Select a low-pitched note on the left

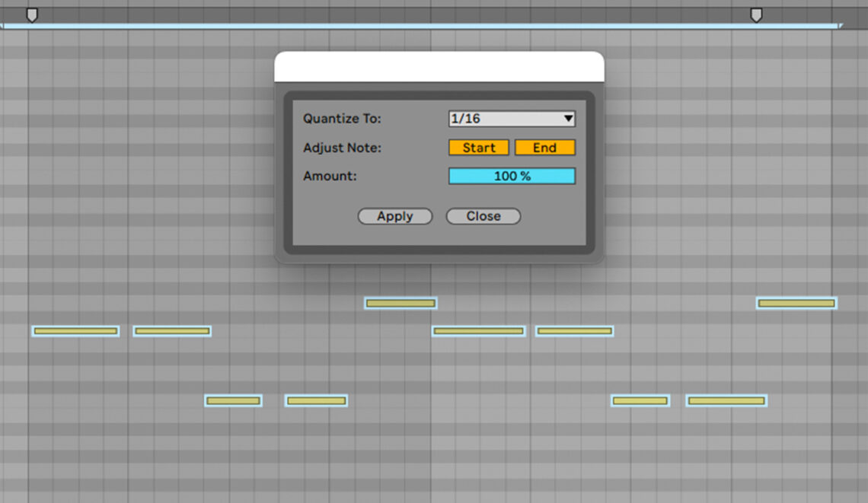[x=233, y=400]
